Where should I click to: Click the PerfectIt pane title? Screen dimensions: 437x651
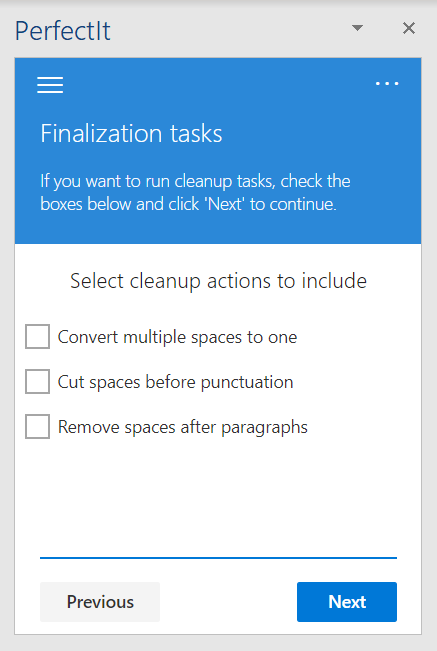63,31
